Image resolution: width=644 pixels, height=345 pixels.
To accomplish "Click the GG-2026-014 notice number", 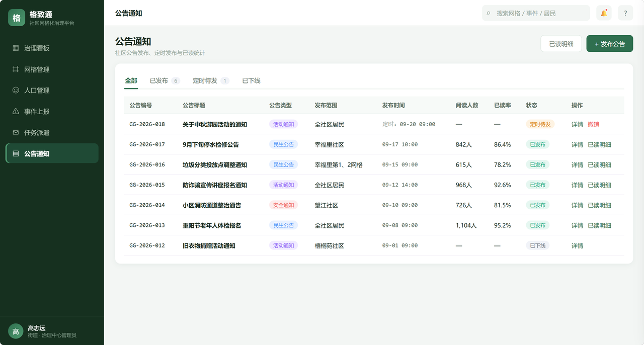I will (147, 205).
